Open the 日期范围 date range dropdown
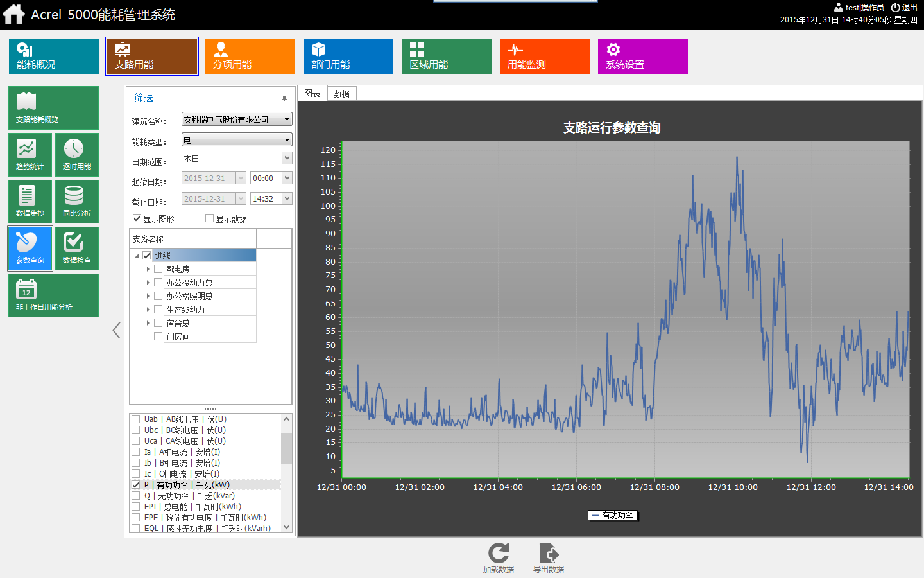Image resolution: width=924 pixels, height=578 pixels. click(287, 158)
